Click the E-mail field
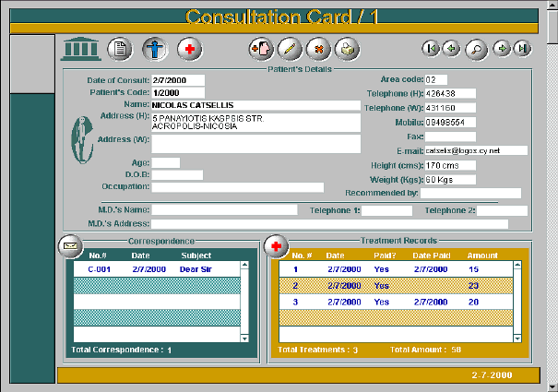Viewport: 558px width, 392px height. tap(476, 150)
